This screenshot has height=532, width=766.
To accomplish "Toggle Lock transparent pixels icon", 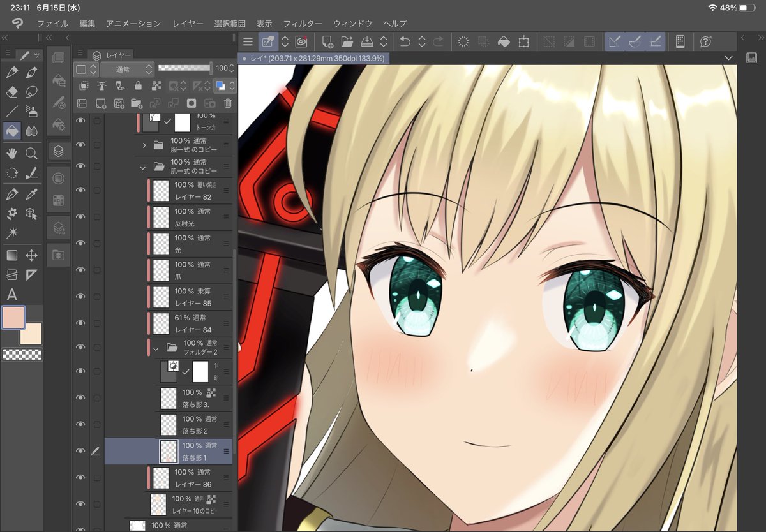I will [156, 85].
